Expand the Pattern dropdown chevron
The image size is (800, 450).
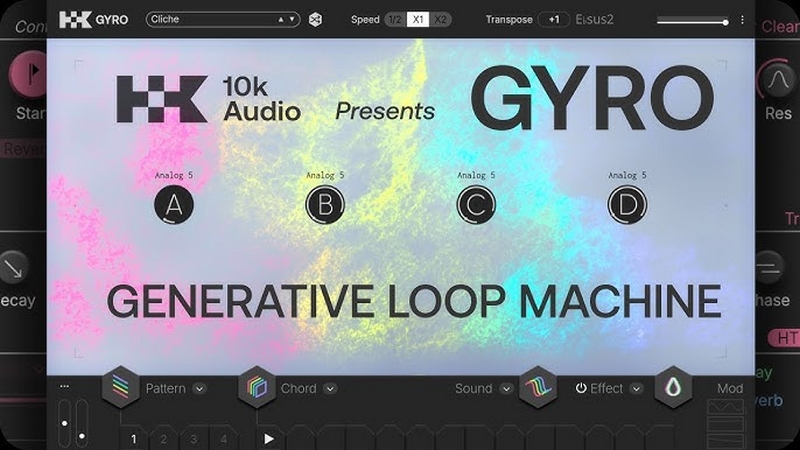click(199, 389)
